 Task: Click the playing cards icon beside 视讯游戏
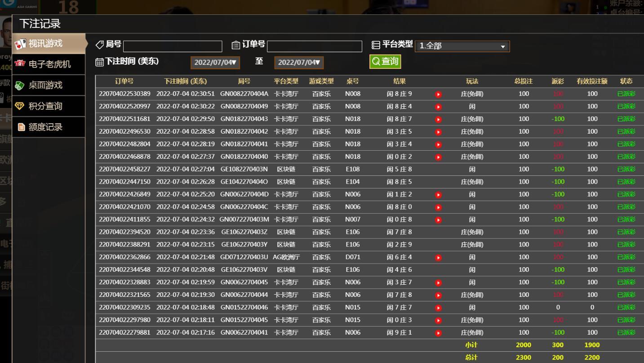[x=21, y=44]
